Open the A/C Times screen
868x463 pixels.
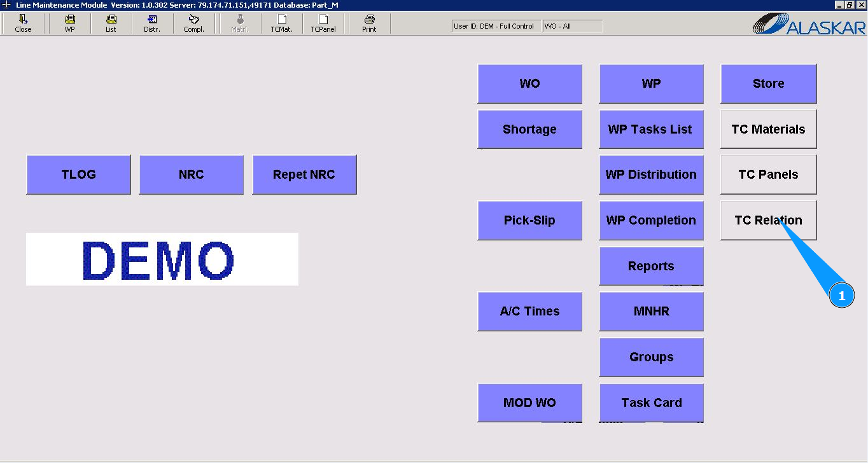(x=529, y=311)
